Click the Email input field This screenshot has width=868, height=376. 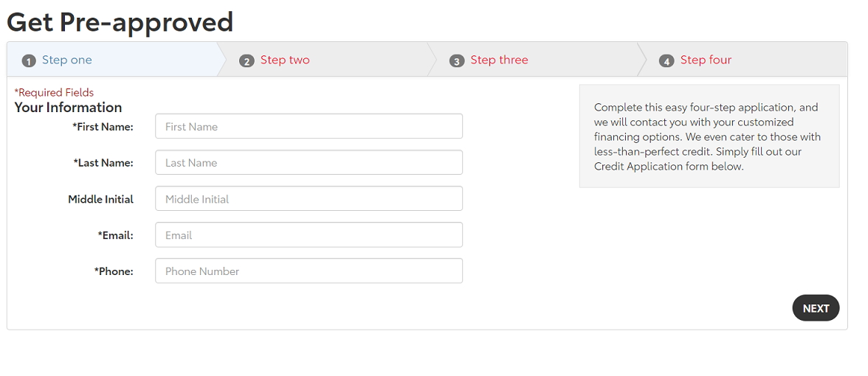pos(309,235)
